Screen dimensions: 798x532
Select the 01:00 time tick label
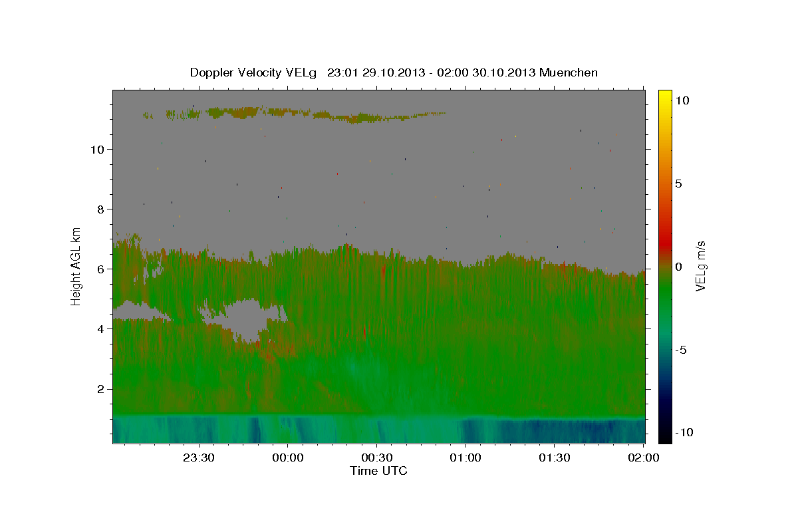(x=465, y=458)
